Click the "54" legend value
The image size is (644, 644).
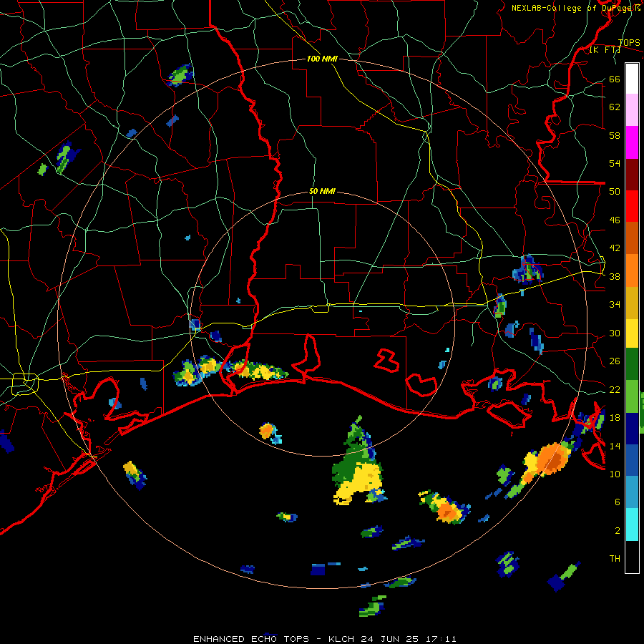[x=615, y=163]
